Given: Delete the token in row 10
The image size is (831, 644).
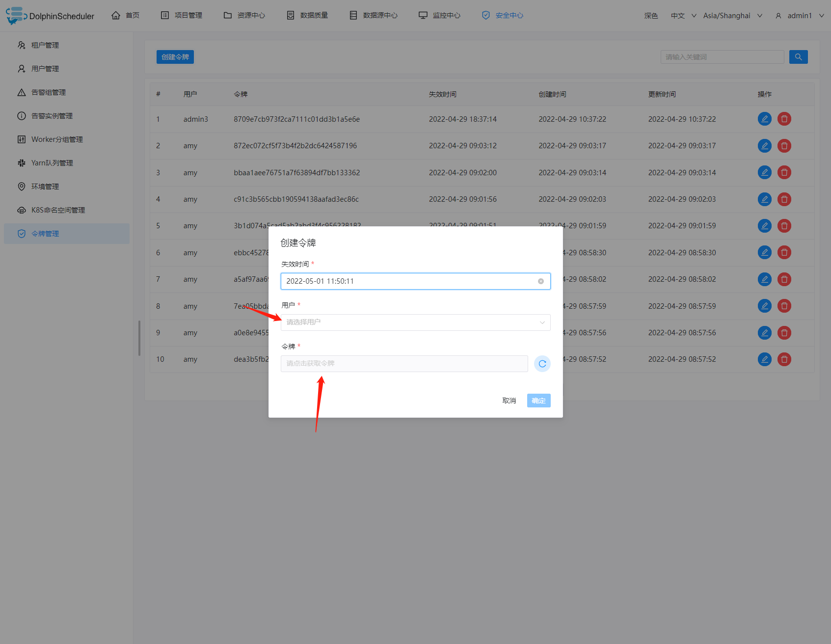Looking at the screenshot, I should (x=784, y=359).
